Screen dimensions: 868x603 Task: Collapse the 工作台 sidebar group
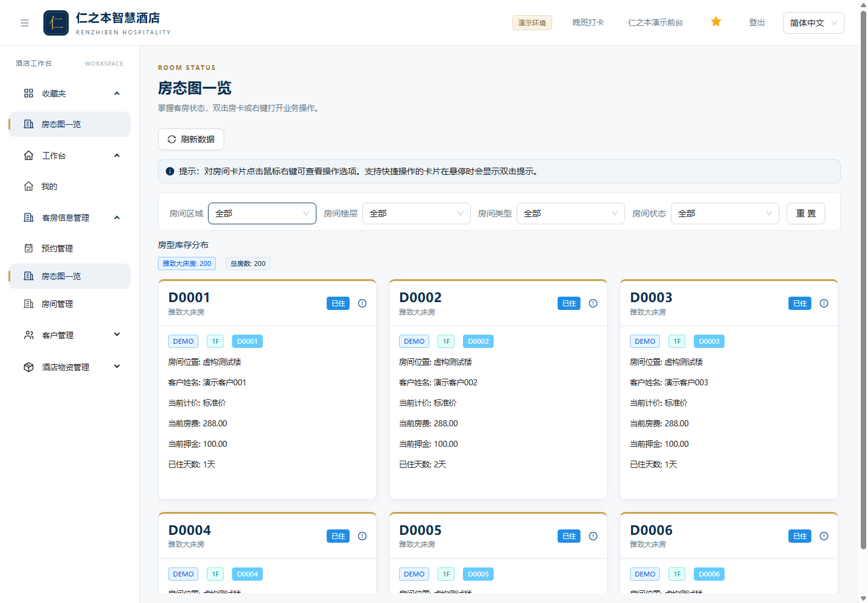click(117, 156)
